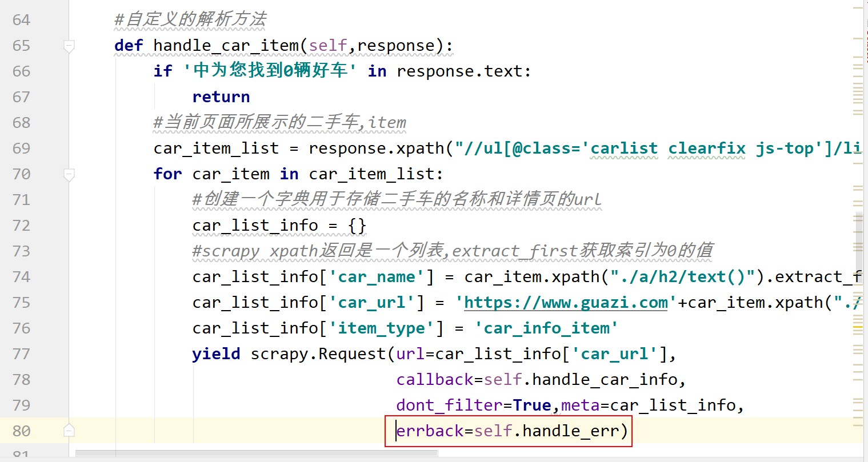The width and height of the screenshot is (868, 462).
Task: Click 'scrapy.Request' call on line 77
Action: tap(318, 354)
